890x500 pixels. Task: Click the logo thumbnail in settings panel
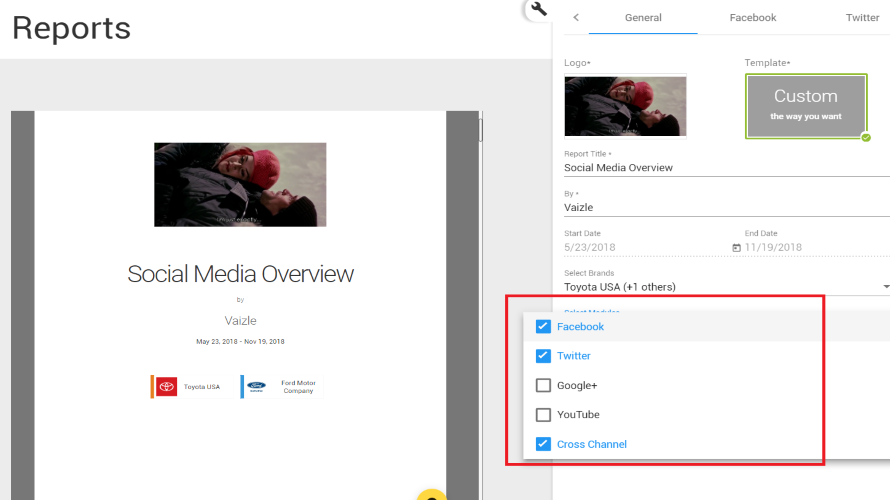tap(625, 106)
